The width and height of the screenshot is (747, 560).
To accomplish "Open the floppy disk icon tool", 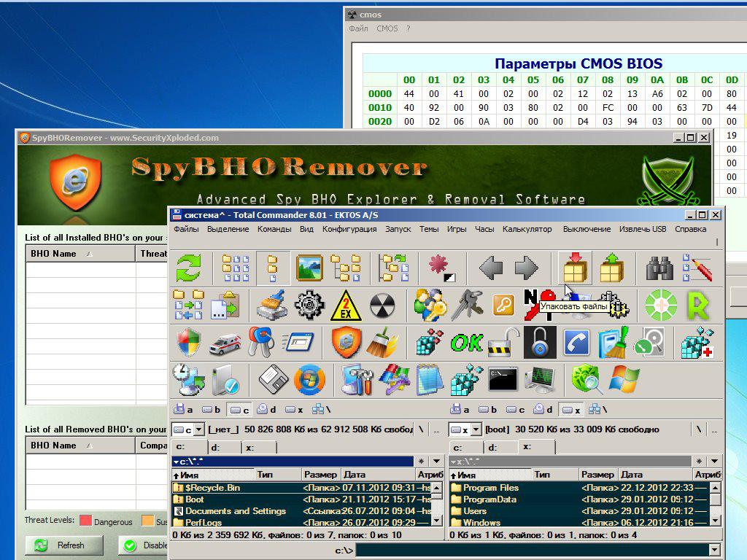I will click(x=273, y=379).
